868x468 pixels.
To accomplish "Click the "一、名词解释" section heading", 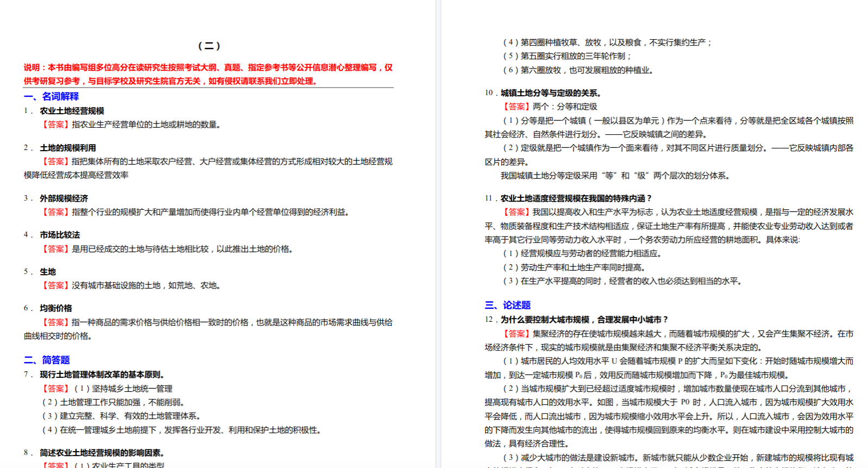I will click(52, 96).
